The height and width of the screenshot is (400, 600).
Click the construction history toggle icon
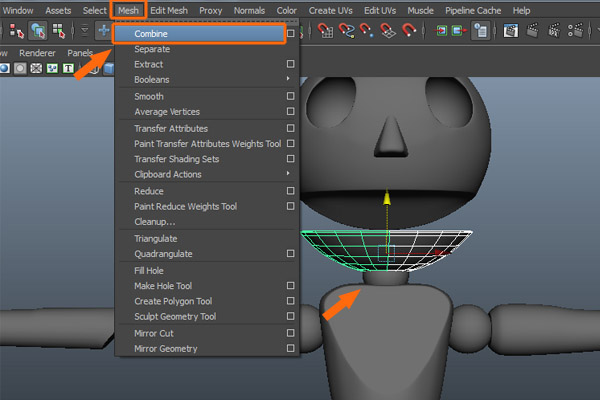481,31
